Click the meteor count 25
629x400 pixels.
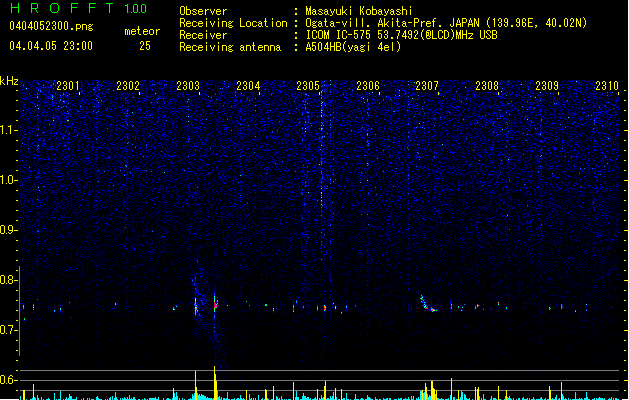[145, 46]
